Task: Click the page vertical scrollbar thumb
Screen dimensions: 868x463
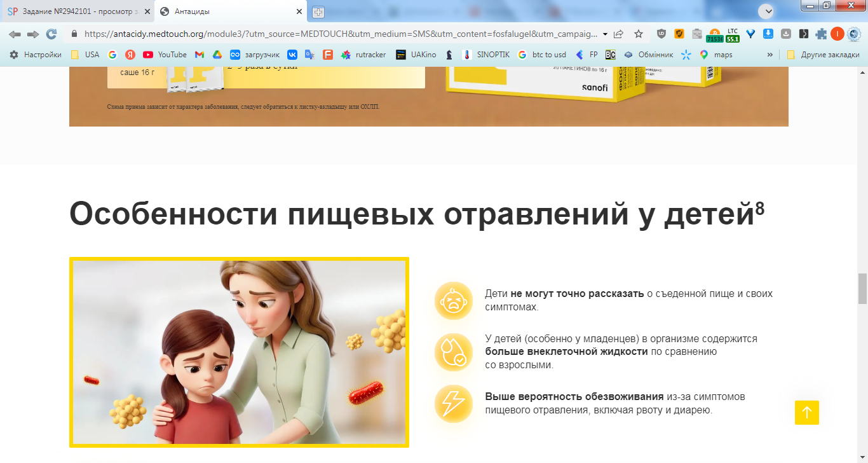Action: coord(862,289)
